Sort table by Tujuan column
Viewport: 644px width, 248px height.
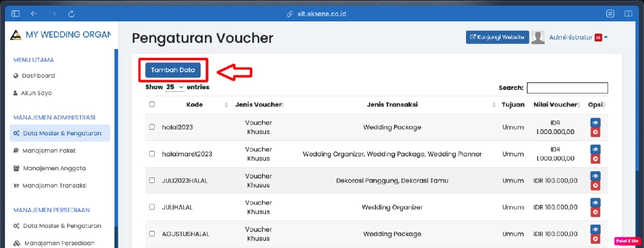click(513, 105)
